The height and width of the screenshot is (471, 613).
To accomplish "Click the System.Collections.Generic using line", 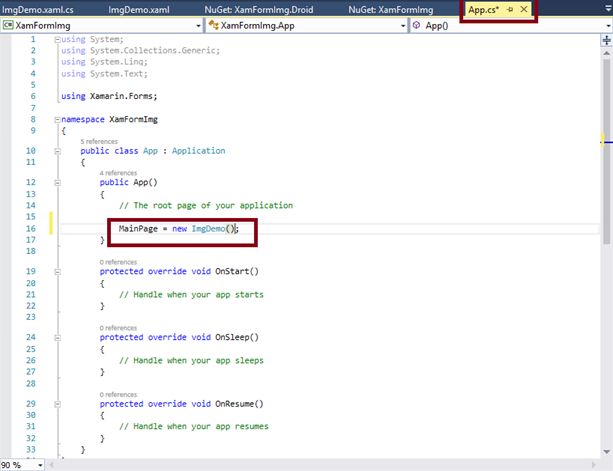I will [x=140, y=50].
